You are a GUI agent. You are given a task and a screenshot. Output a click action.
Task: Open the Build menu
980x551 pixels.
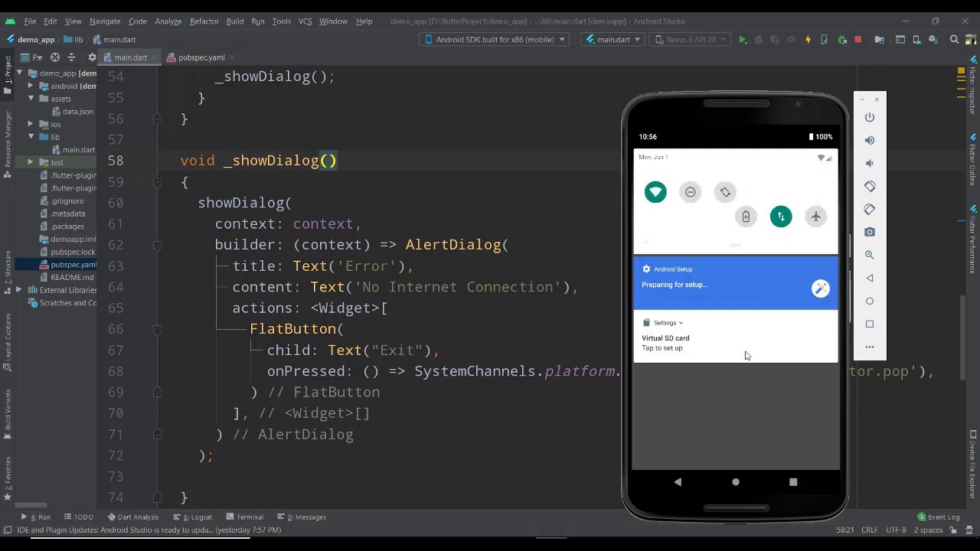[235, 21]
